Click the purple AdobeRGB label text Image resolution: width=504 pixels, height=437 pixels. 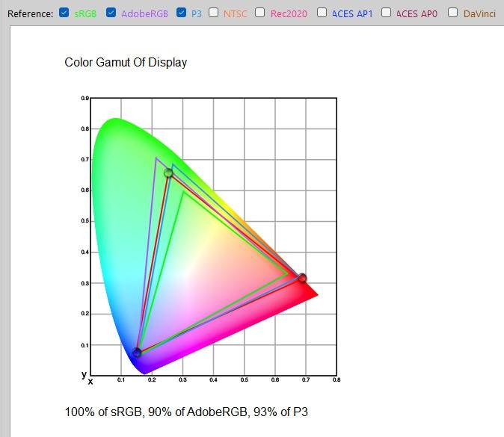(144, 13)
